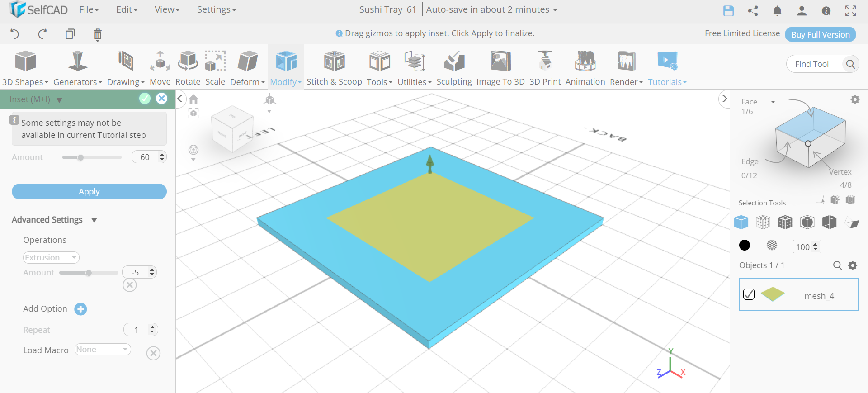The width and height of the screenshot is (868, 393).
Task: Enable whole object selection mode
Action: pyautogui.click(x=741, y=222)
